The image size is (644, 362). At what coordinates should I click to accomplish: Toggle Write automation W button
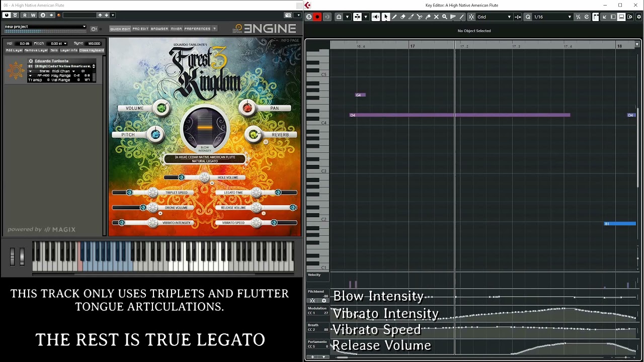[x=33, y=15]
